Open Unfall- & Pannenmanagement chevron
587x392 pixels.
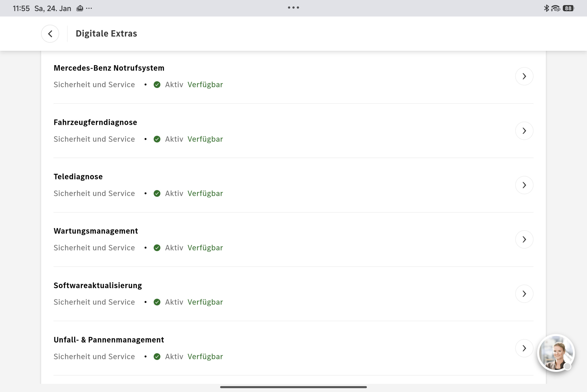524,348
